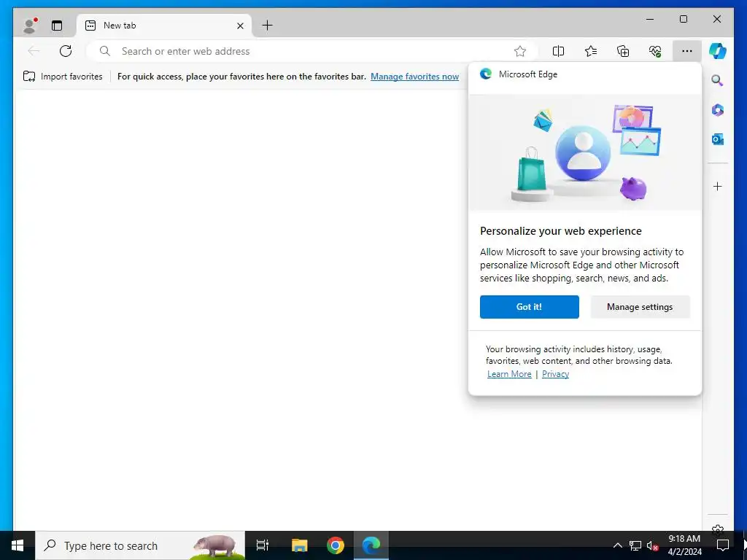Add this page to favorites star
Screen dimensions: 747x560
520,51
